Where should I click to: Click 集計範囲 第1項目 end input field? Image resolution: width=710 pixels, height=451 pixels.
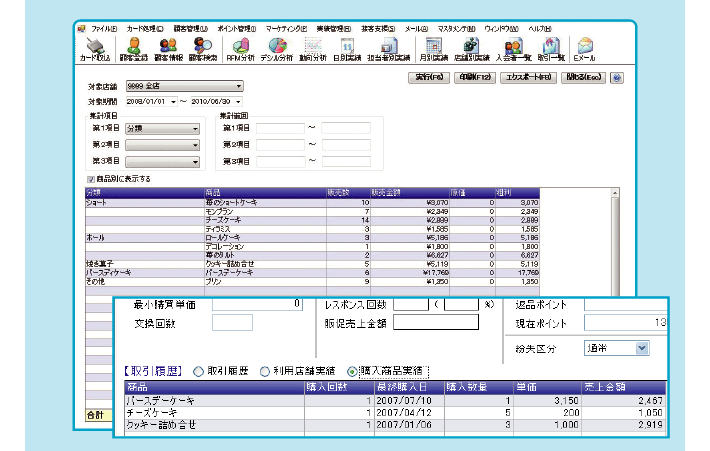346,129
